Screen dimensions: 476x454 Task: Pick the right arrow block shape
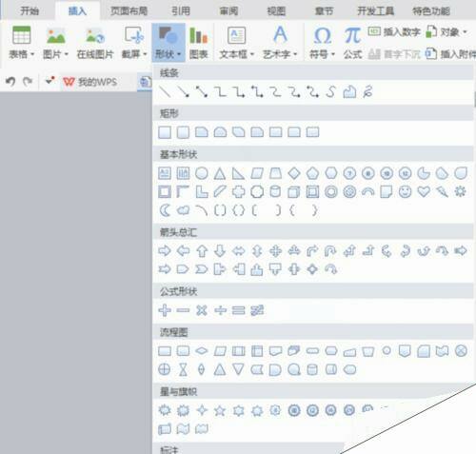pyautogui.click(x=165, y=251)
